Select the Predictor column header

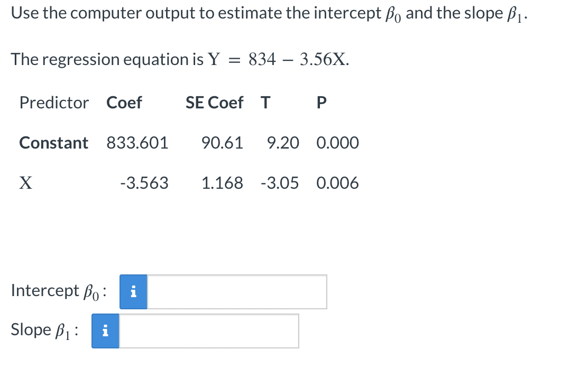tap(54, 103)
